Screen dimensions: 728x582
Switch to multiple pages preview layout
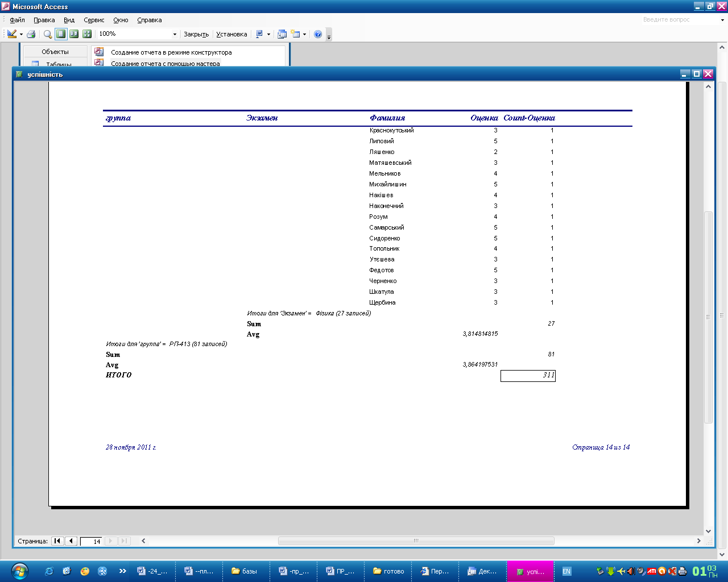[87, 34]
